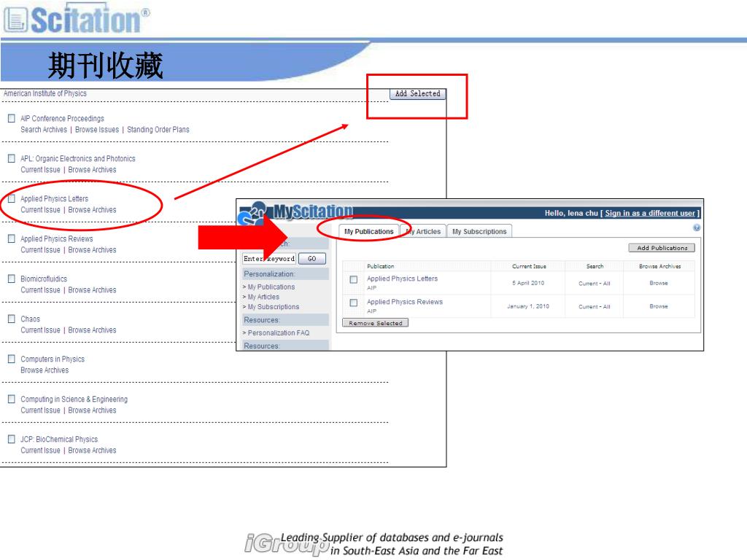Tick the Applied Physics Reviews checkbox in journal list
The image size is (747, 560).
tap(12, 238)
